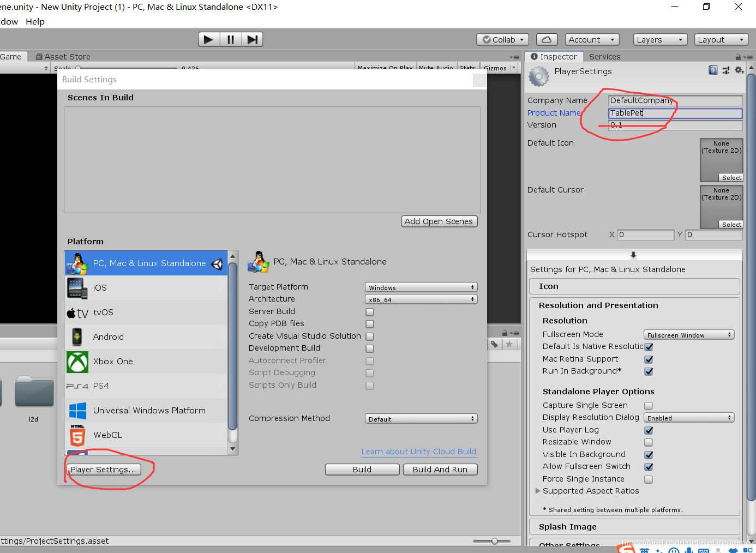
Task: Open the Game view options menu icon
Action: (x=514, y=57)
